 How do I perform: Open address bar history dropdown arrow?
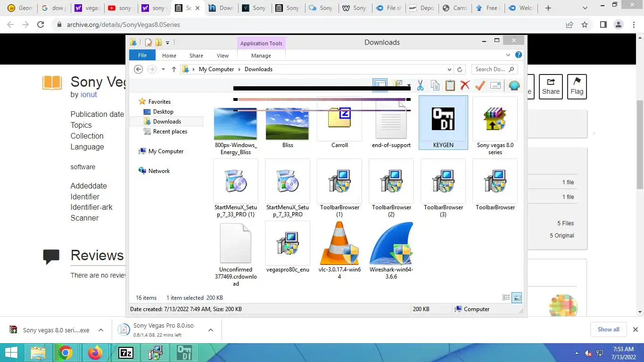(x=449, y=69)
